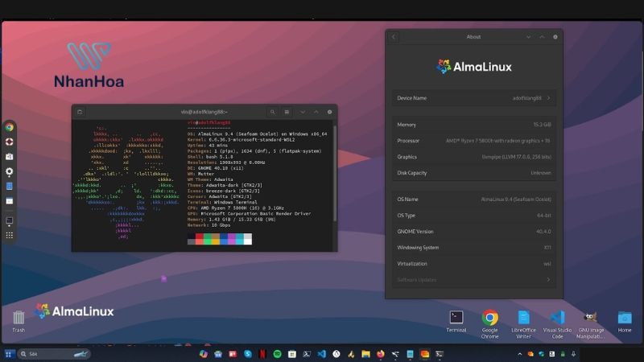Click the Windowing System row
Viewport: 644px width, 362px height.
click(x=474, y=248)
